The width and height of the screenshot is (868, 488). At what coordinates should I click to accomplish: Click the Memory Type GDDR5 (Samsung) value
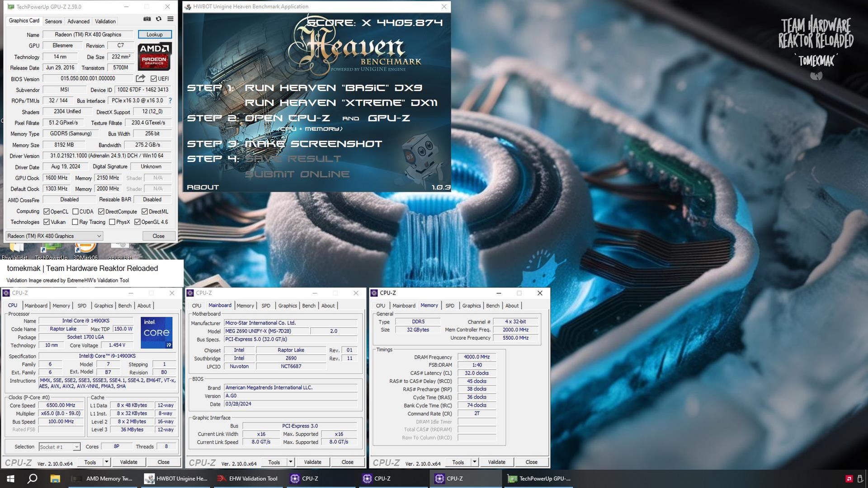[x=71, y=134]
